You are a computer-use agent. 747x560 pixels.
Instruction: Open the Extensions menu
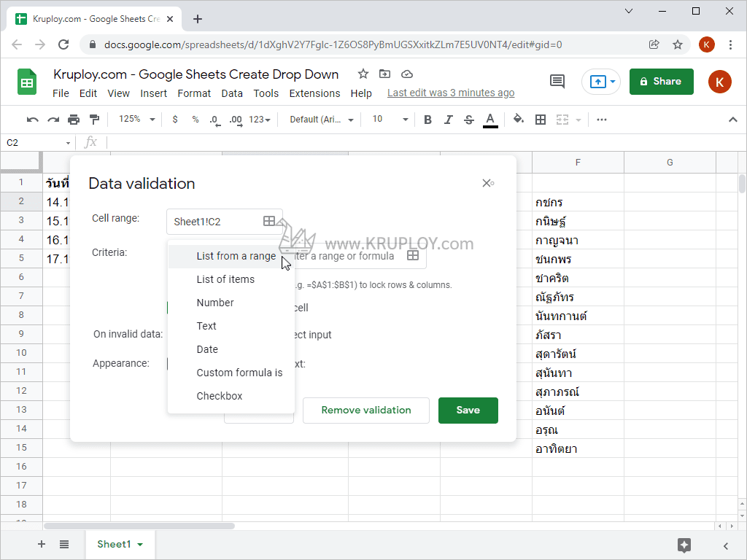pos(314,93)
